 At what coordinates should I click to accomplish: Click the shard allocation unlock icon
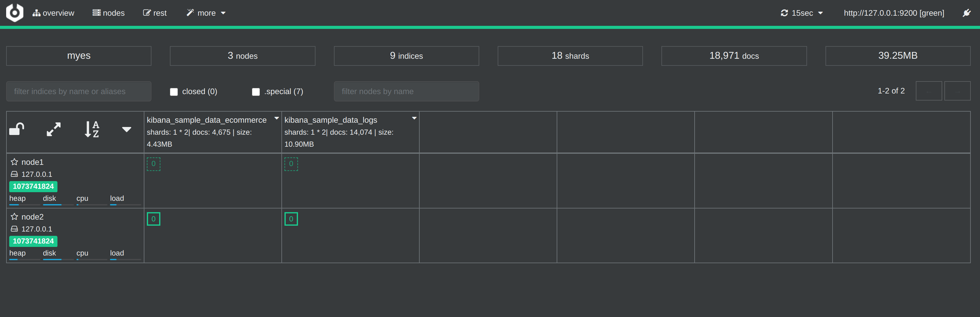[17, 129]
